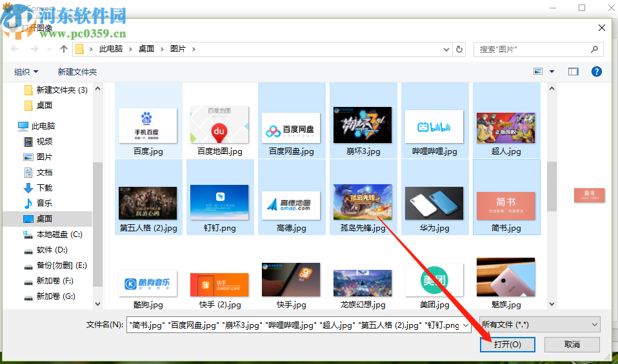
Task: Select 新建文件夹 (3) in the sidebar
Action: [56, 90]
